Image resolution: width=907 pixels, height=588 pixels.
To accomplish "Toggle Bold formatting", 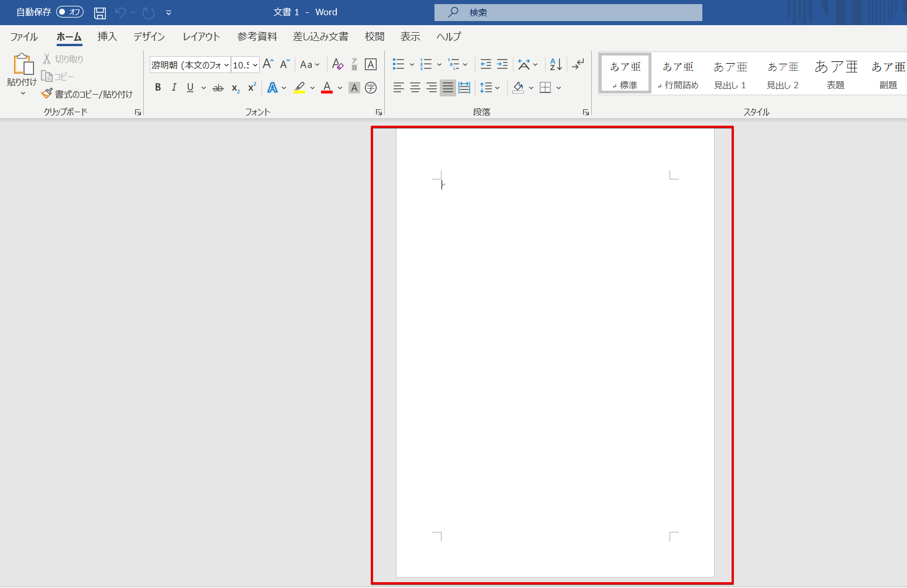I will pyautogui.click(x=158, y=88).
